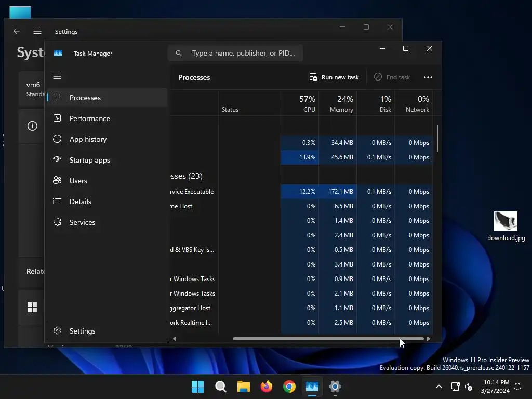Open the Windows Start menu
The width and height of the screenshot is (532, 399).
[197, 387]
